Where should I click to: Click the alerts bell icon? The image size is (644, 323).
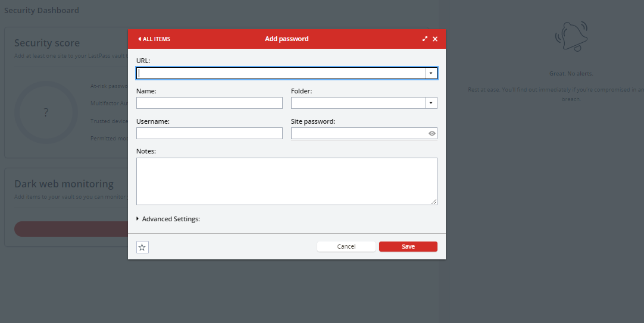pos(571,36)
